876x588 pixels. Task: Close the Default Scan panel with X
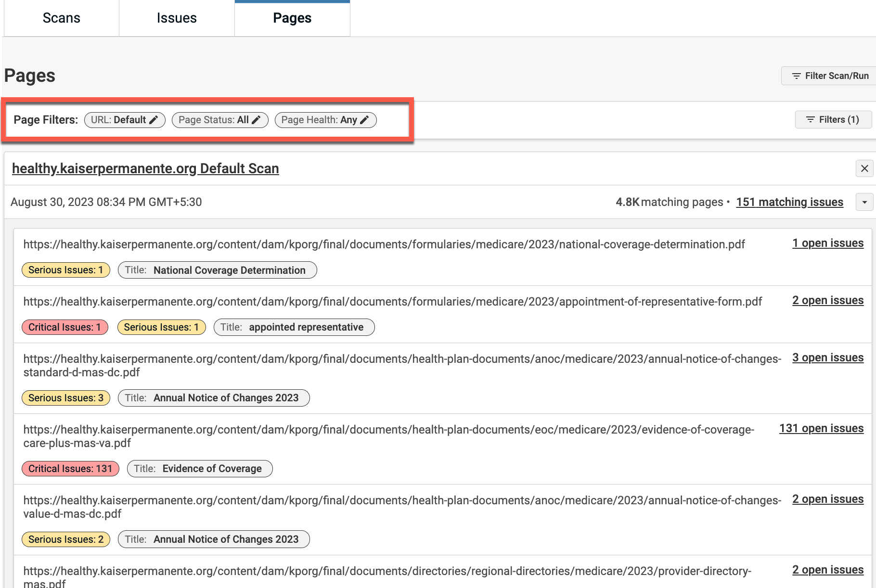pos(864,168)
